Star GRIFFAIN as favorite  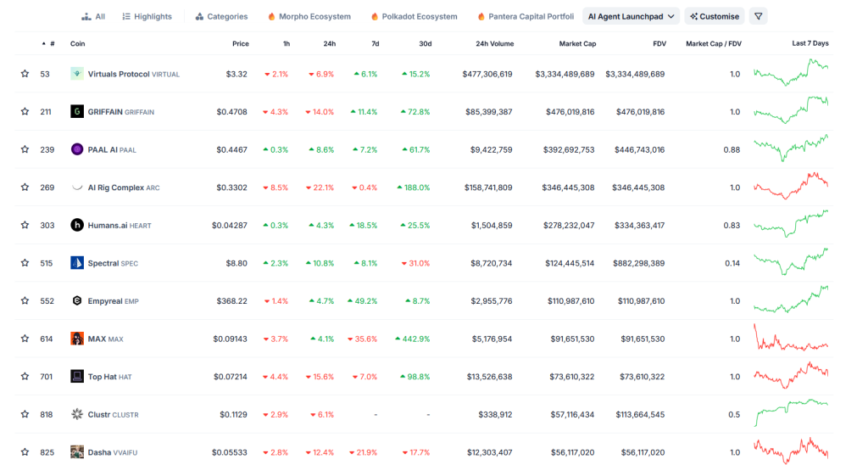click(25, 111)
